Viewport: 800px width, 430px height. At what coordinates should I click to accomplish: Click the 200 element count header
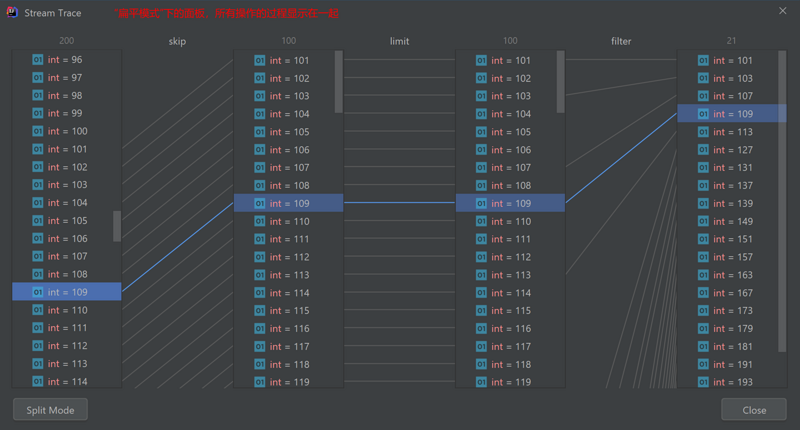click(x=66, y=40)
